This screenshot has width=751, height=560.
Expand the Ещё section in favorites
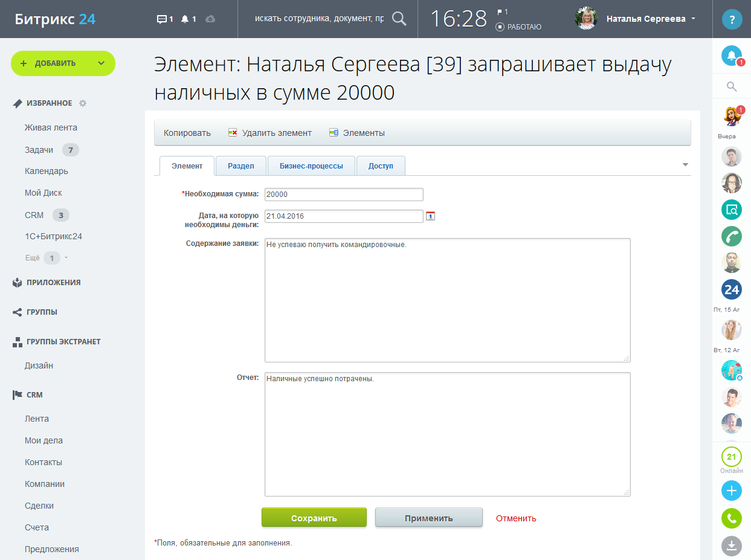click(46, 258)
